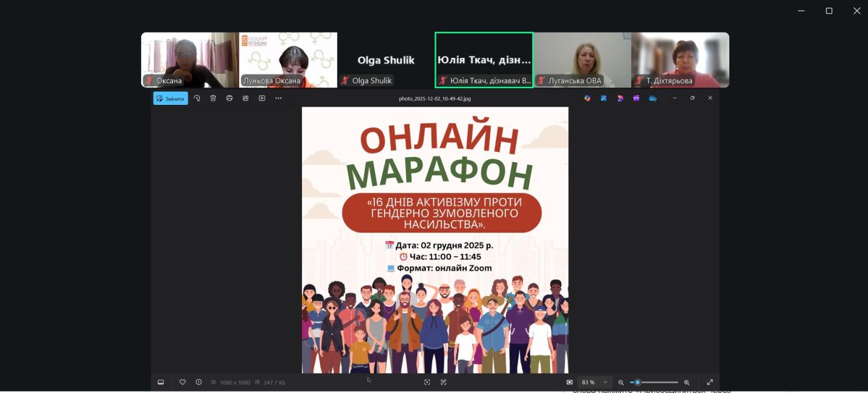Click the muted mic icon beside Луганська ОВА
The height and width of the screenshot is (393, 868).
coord(541,81)
